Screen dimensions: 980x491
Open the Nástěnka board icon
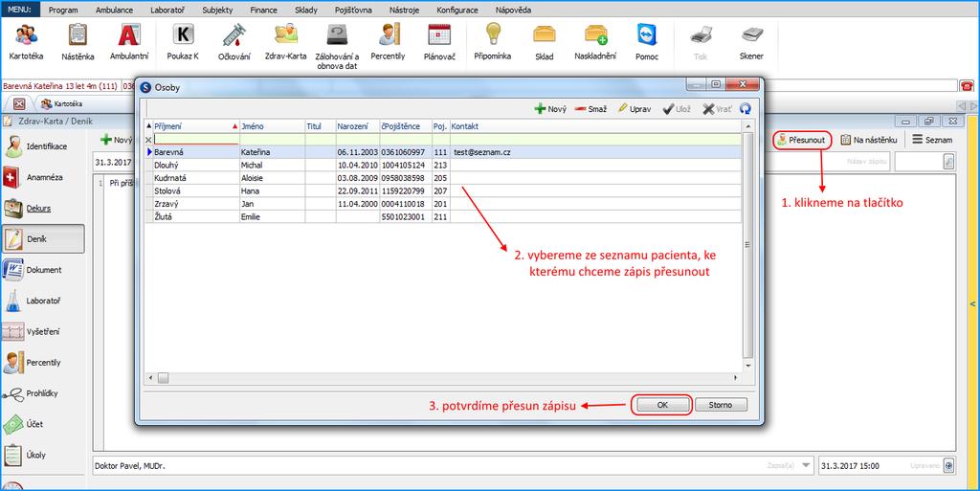(x=78, y=41)
